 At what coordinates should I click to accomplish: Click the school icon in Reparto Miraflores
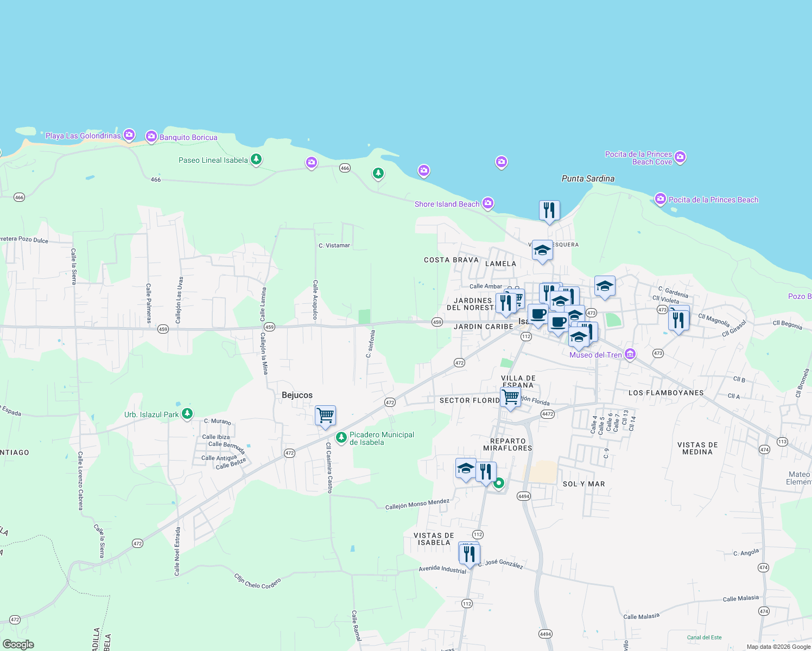(x=465, y=468)
